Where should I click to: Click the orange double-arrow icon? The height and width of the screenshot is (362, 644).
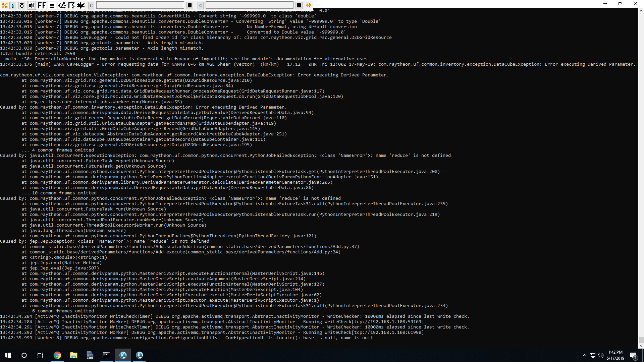coord(308,5)
